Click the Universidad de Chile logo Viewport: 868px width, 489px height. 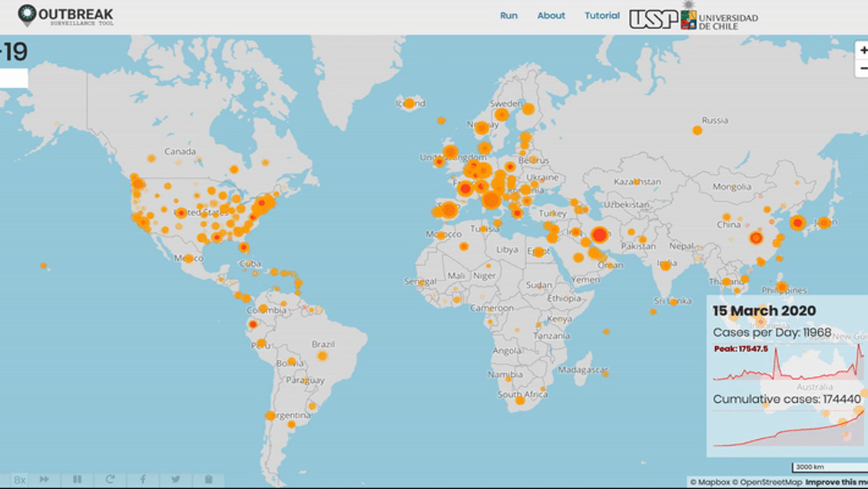[720, 17]
